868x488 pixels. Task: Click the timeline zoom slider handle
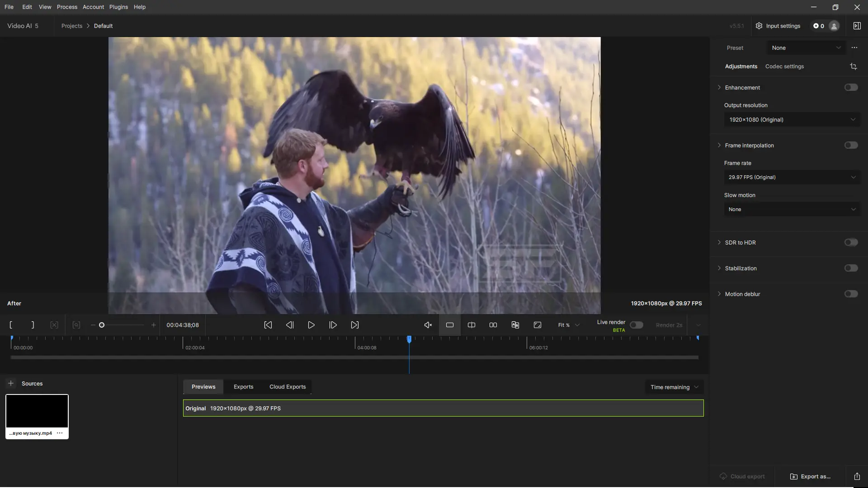[102, 325]
